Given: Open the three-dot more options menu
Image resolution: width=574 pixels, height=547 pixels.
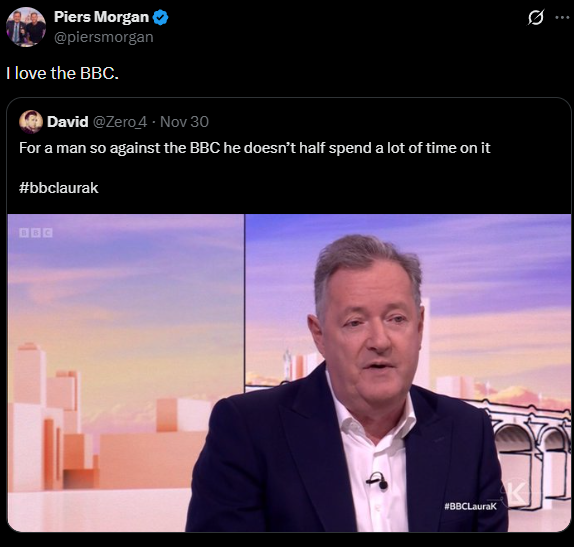Looking at the screenshot, I should [562, 17].
